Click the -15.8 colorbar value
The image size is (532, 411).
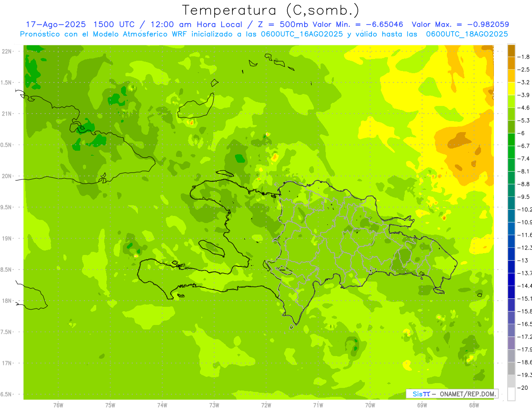(x=524, y=311)
